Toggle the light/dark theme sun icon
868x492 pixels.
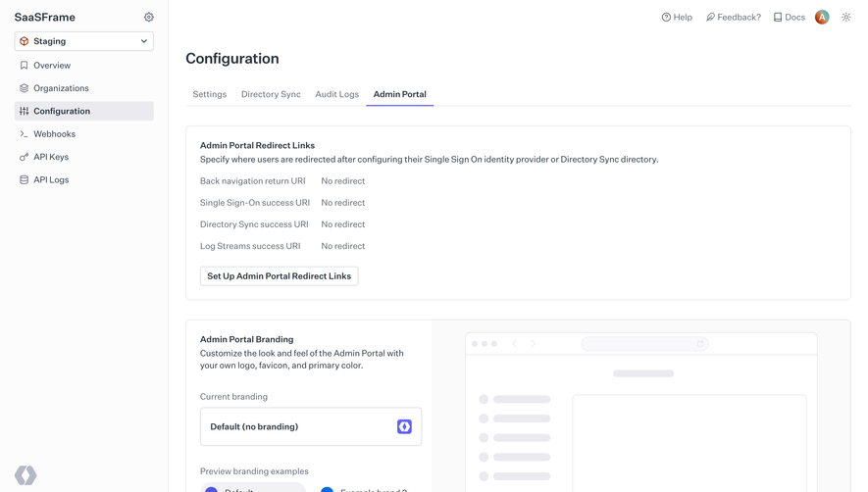point(845,18)
